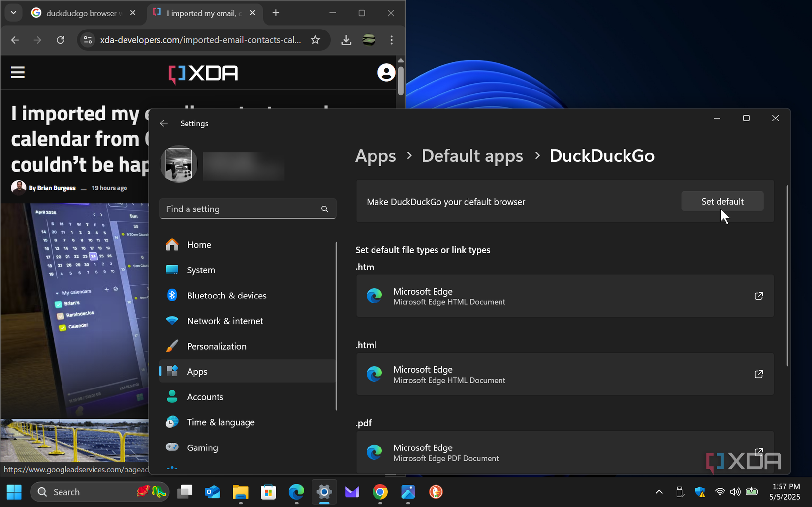Select Apps in Settings sidebar
The width and height of the screenshot is (812, 507).
point(248,371)
